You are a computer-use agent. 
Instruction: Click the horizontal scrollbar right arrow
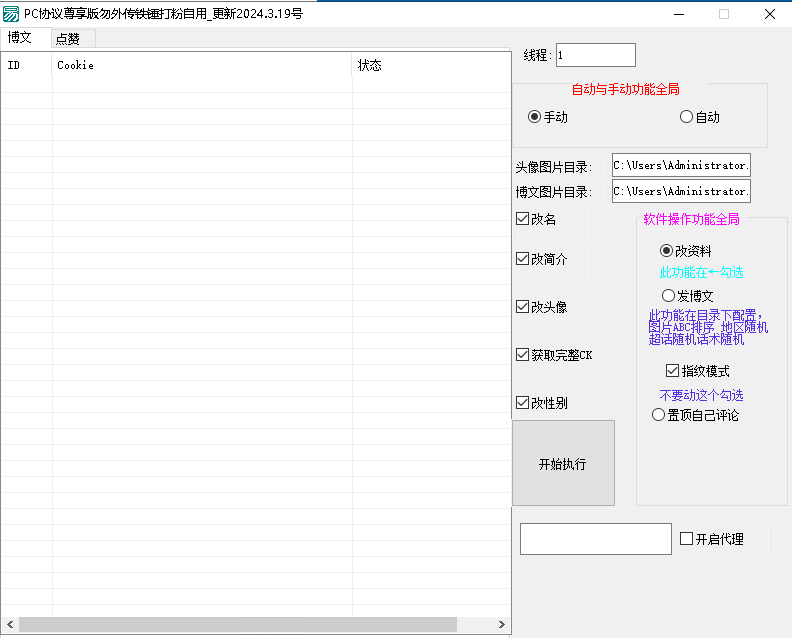point(502,625)
